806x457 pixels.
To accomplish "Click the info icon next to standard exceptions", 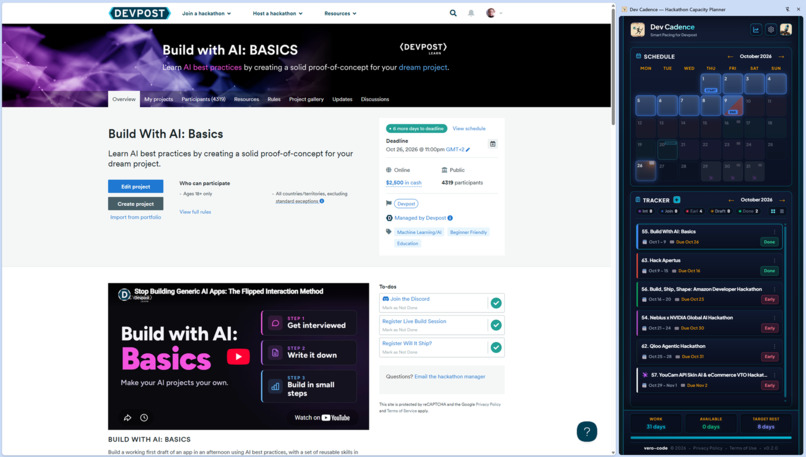I will [322, 201].
